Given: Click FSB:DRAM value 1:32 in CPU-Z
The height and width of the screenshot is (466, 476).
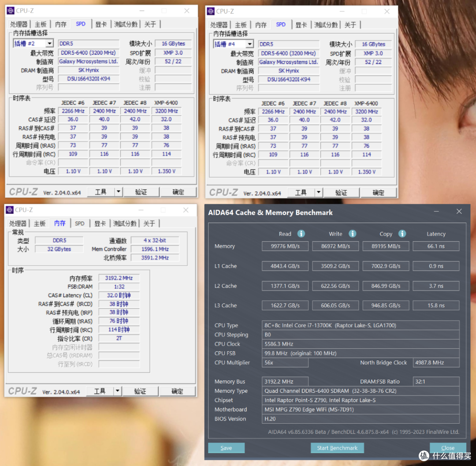Looking at the screenshot, I should (x=119, y=286).
